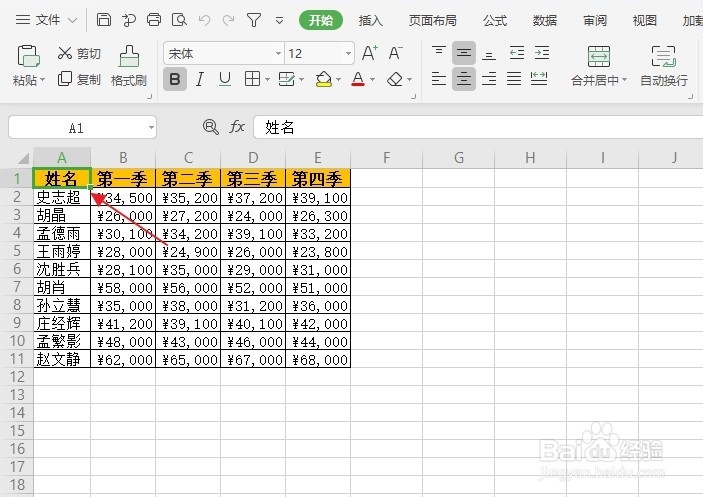Toggle middle vertical alignment
Screen dimensions: 703x497
point(464,53)
